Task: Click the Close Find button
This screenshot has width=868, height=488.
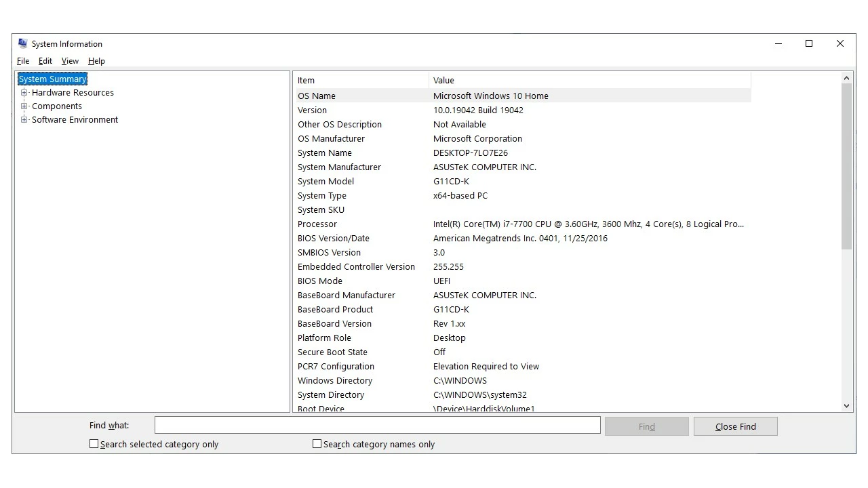Action: (x=736, y=426)
